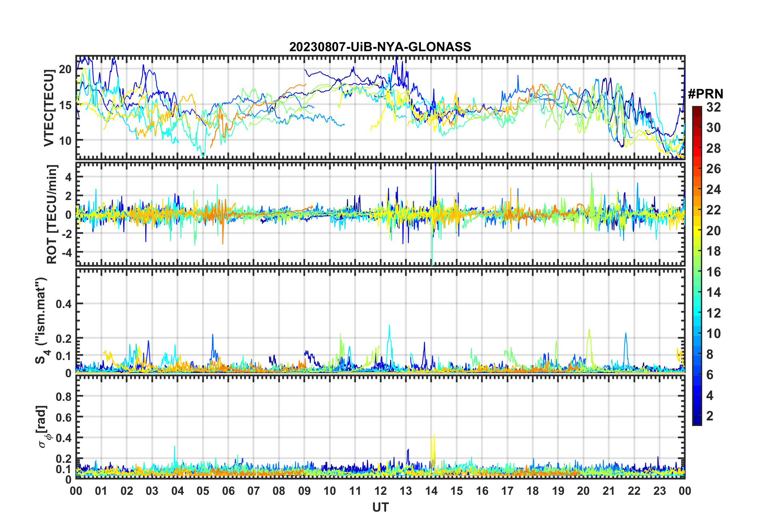This screenshot has height=532, width=761.
Task: Select the 26 label on PRN colorbar
Action: tap(713, 169)
